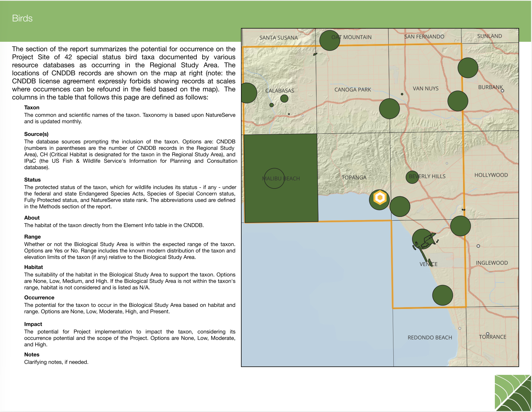The width and height of the screenshot is (532, 412).
Task: Click the CANOGA PARK map label
Action: click(x=353, y=90)
